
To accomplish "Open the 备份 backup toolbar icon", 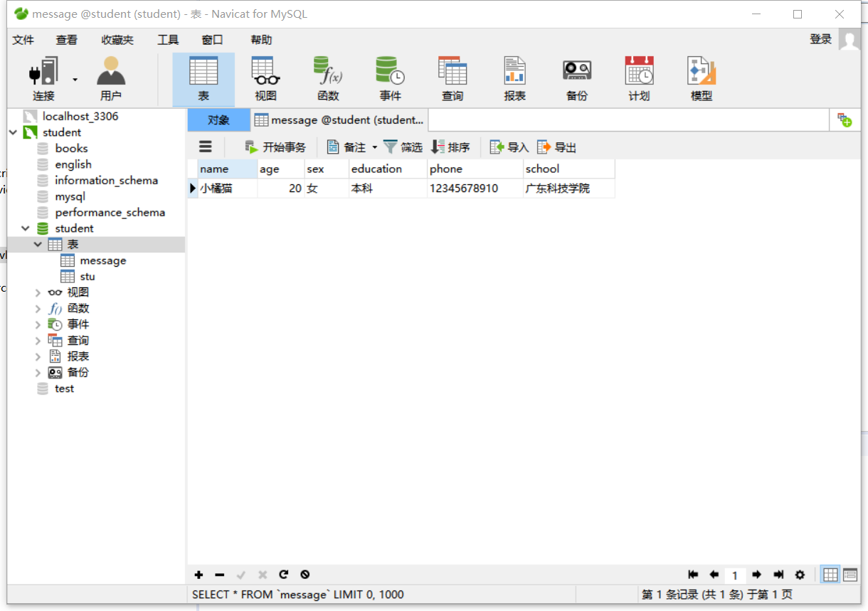I will pyautogui.click(x=577, y=79).
